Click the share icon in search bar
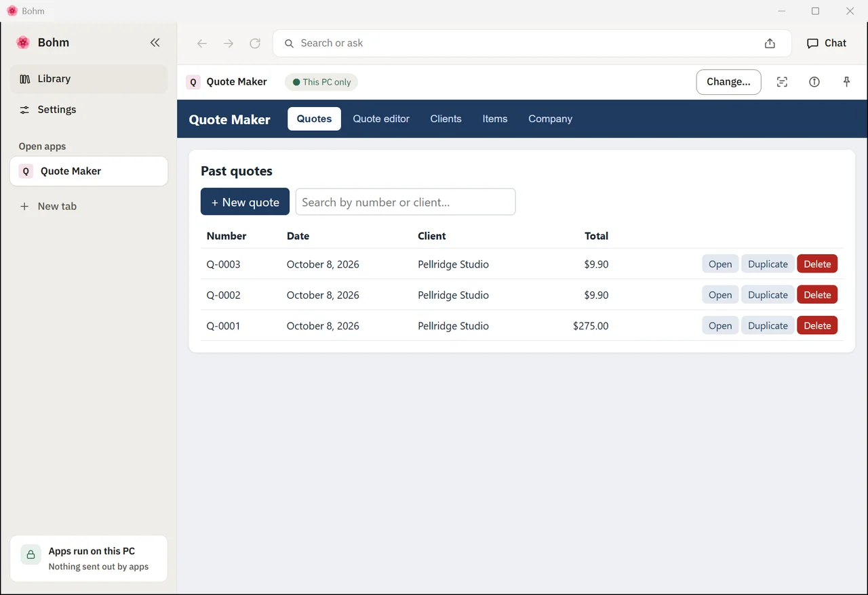The width and height of the screenshot is (868, 595). point(770,43)
